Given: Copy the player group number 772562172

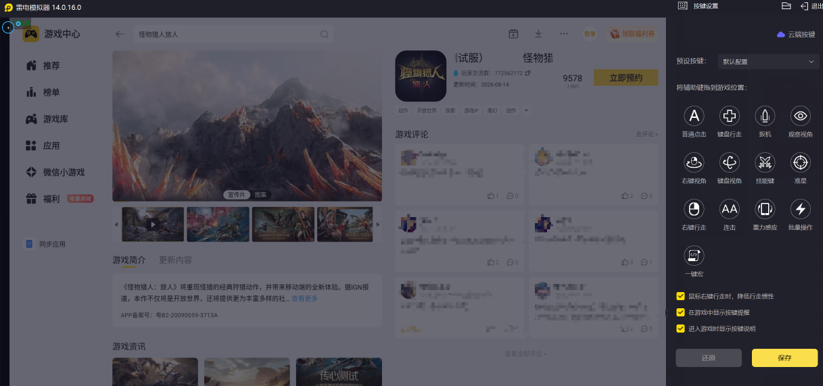Looking at the screenshot, I should [528, 72].
